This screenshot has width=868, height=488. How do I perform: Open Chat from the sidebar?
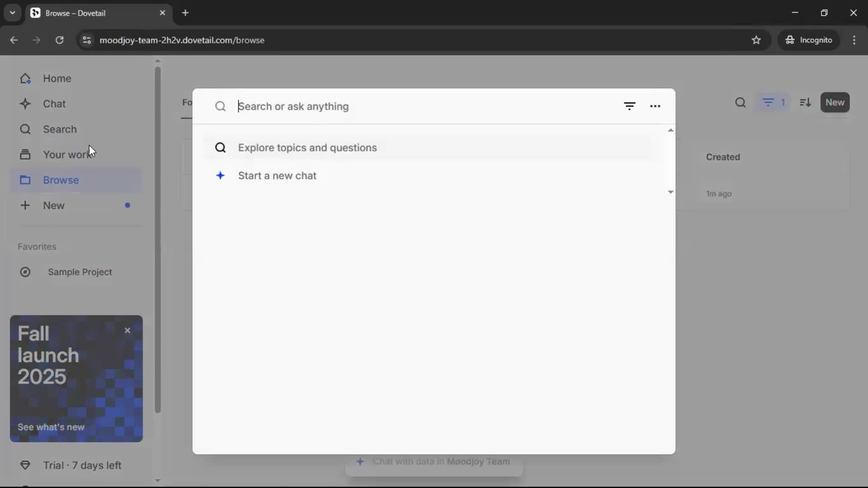(54, 104)
